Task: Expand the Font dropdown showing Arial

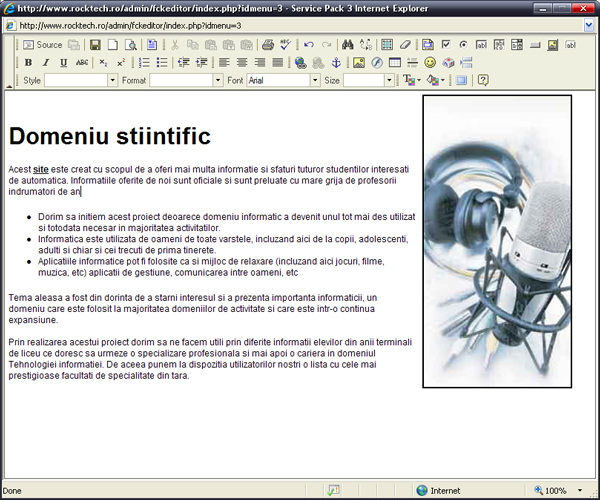Action: click(x=315, y=80)
